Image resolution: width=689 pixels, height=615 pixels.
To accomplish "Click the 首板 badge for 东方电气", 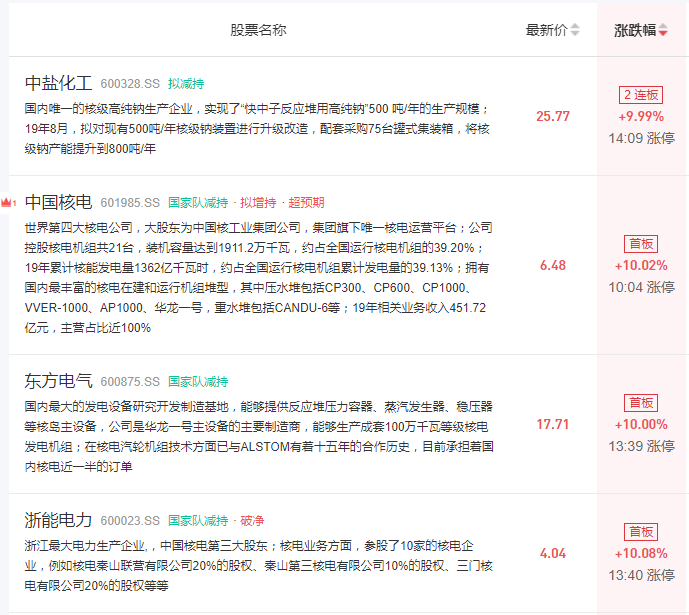I will pos(641,403).
